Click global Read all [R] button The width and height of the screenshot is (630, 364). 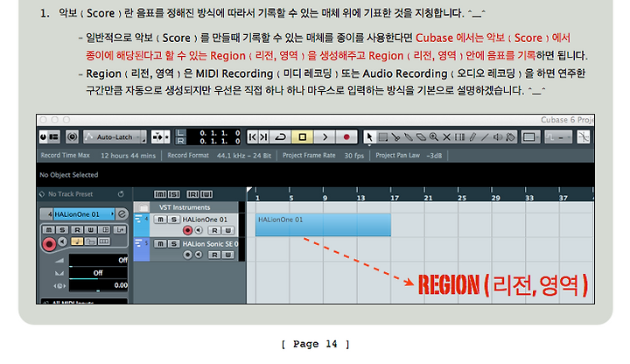(x=192, y=194)
